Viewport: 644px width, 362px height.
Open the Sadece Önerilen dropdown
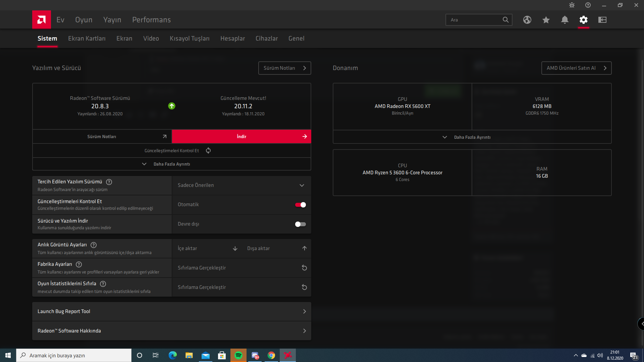click(x=241, y=185)
